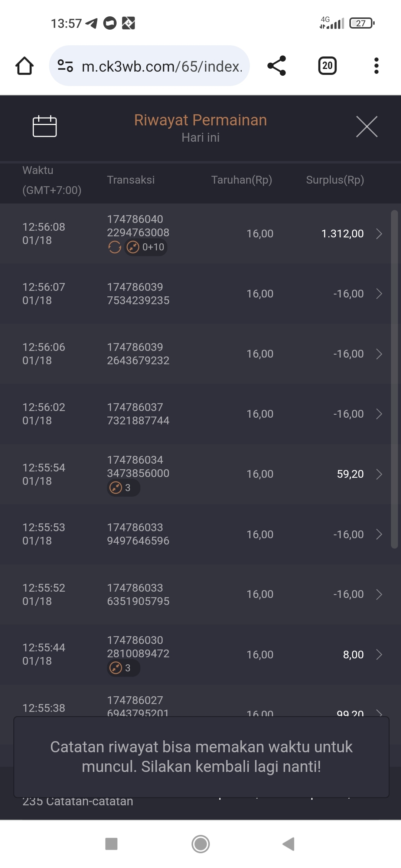Open details chevron for 8,00 surplus row

pos(379,655)
